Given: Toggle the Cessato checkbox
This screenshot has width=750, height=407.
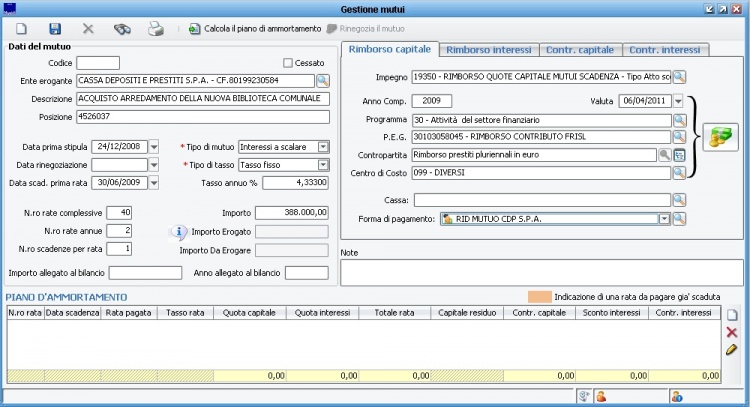Looking at the screenshot, I should tap(288, 63).
